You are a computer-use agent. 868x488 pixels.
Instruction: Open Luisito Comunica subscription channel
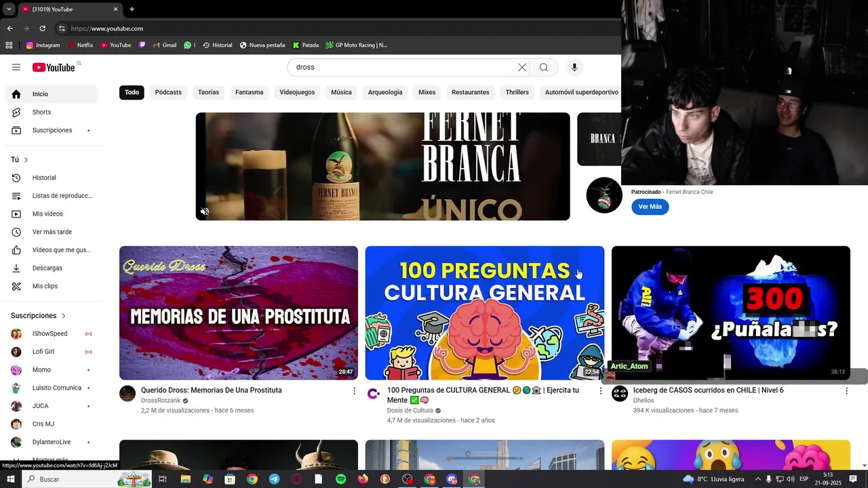[52, 388]
